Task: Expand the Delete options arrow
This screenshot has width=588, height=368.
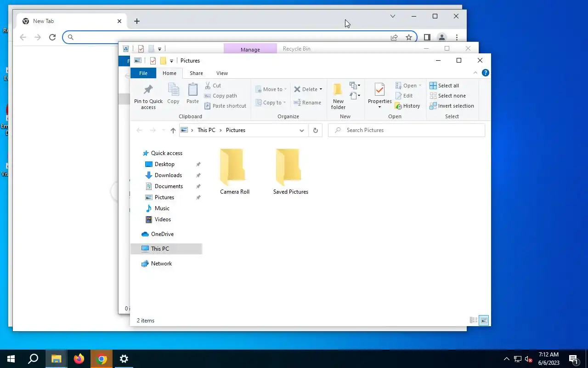Action: click(x=321, y=89)
